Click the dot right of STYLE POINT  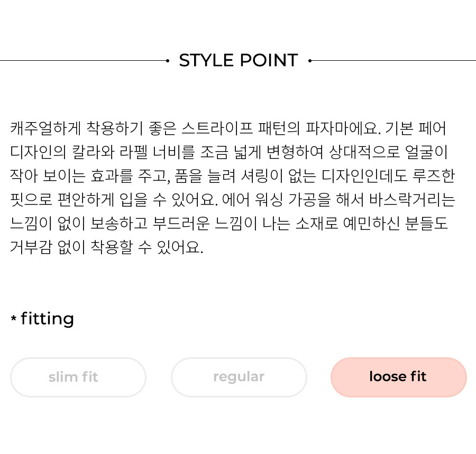[x=309, y=61]
